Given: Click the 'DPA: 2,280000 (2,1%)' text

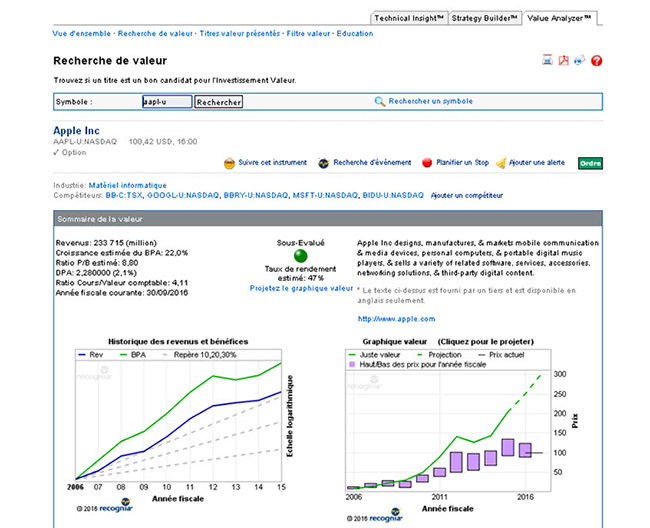Looking at the screenshot, I should (96, 273).
